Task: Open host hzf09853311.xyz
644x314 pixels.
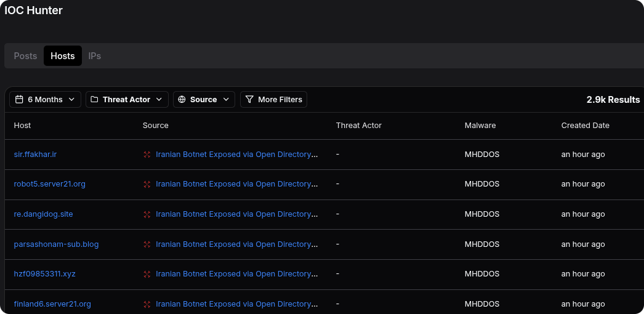Action: (45, 274)
